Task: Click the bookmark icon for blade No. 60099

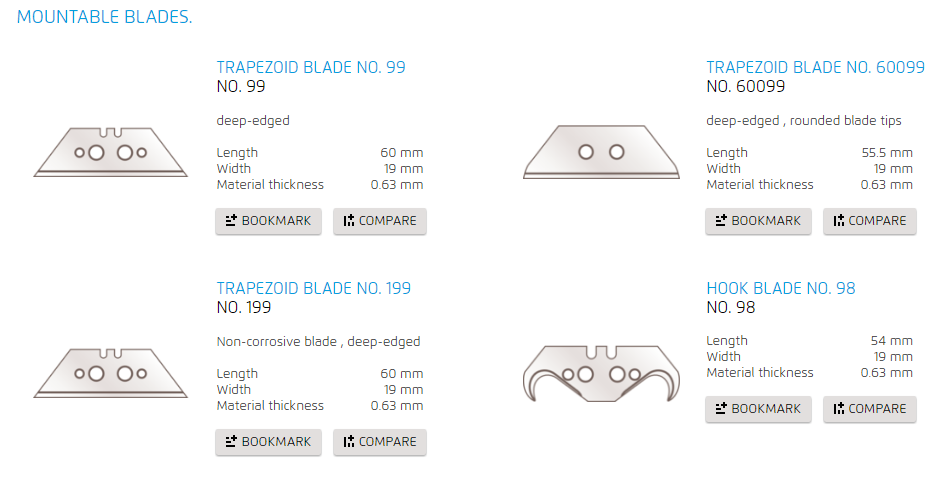Action: (721, 220)
